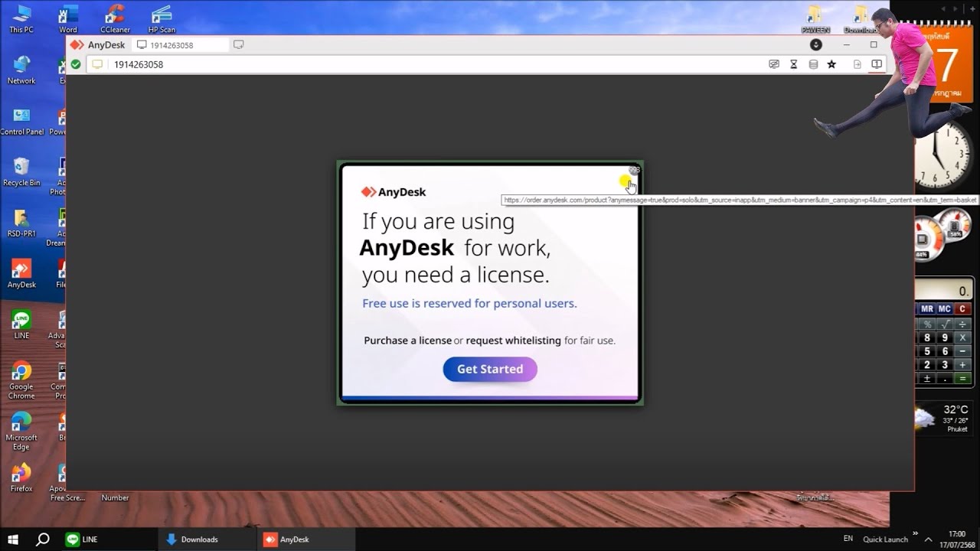
Task: Click the analog clock gadget
Action: (x=943, y=155)
